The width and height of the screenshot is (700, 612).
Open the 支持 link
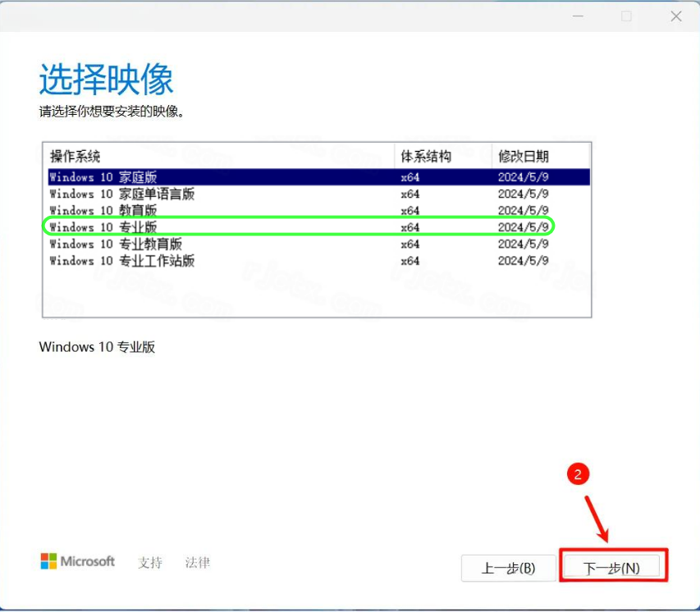150,563
